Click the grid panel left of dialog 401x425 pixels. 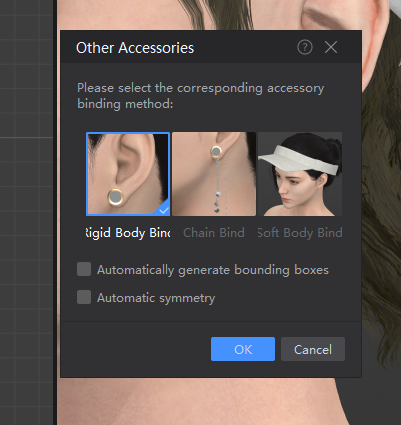coord(26,212)
